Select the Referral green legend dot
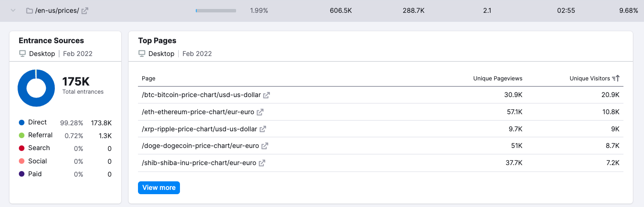 point(22,136)
